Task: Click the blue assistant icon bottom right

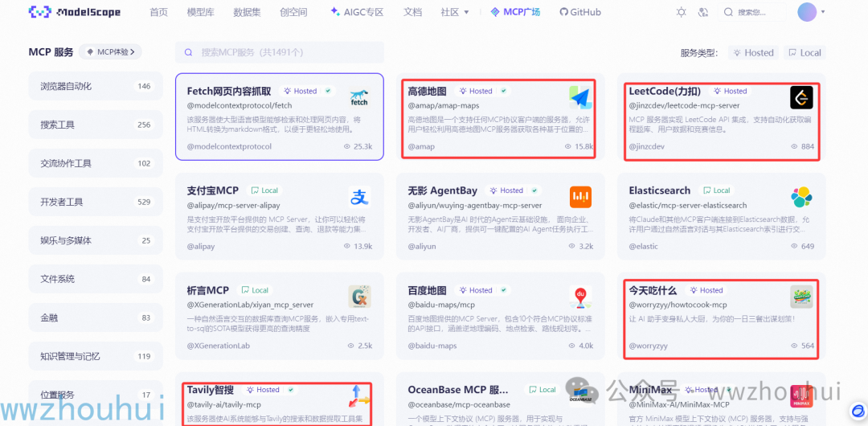Action: pyautogui.click(x=858, y=412)
